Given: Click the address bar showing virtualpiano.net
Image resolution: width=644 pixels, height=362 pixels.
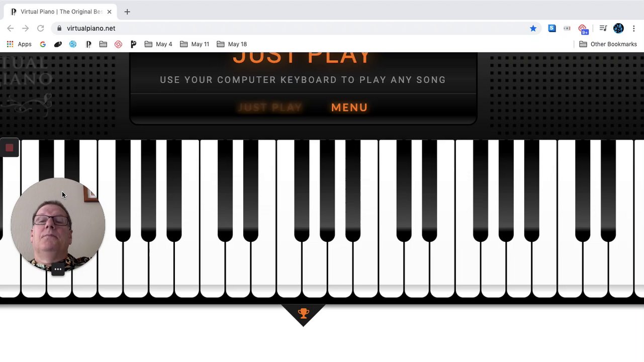Looking at the screenshot, I should click(x=297, y=29).
